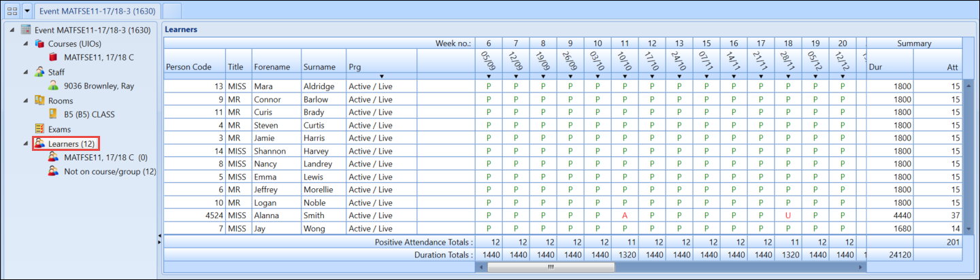Click the horizontal scrollbar thumb under the grid
The width and height of the screenshot is (980, 280).
(551, 267)
